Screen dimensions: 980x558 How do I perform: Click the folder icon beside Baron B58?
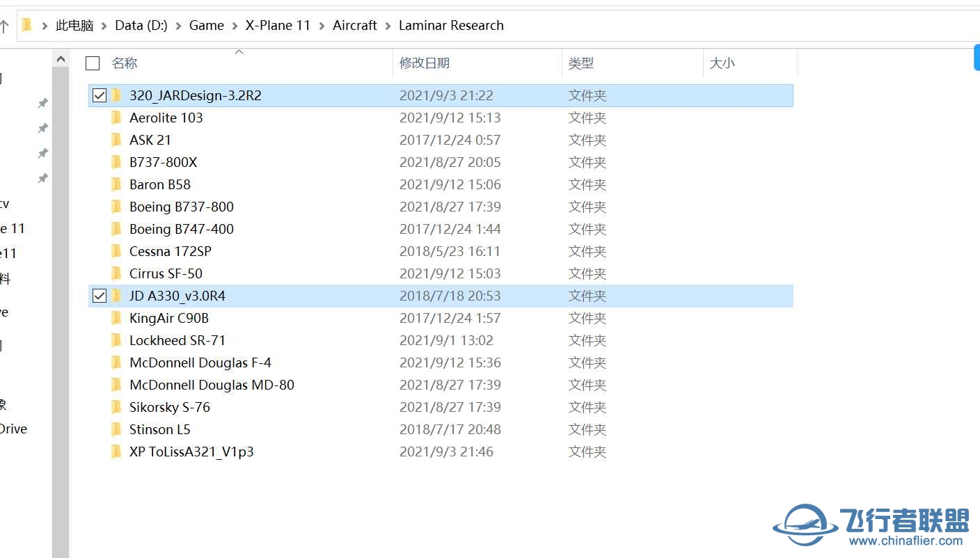tap(117, 184)
